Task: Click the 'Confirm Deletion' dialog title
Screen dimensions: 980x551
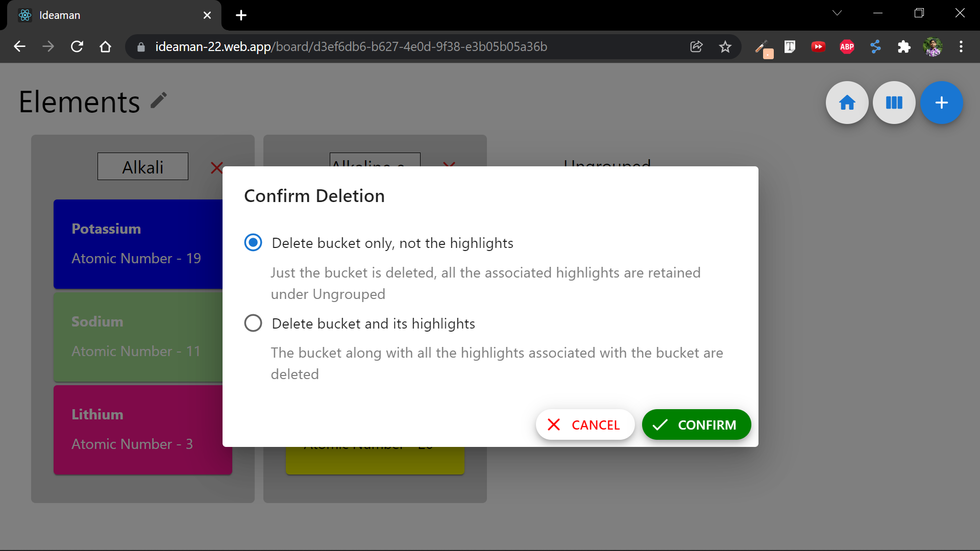Action: click(x=314, y=196)
